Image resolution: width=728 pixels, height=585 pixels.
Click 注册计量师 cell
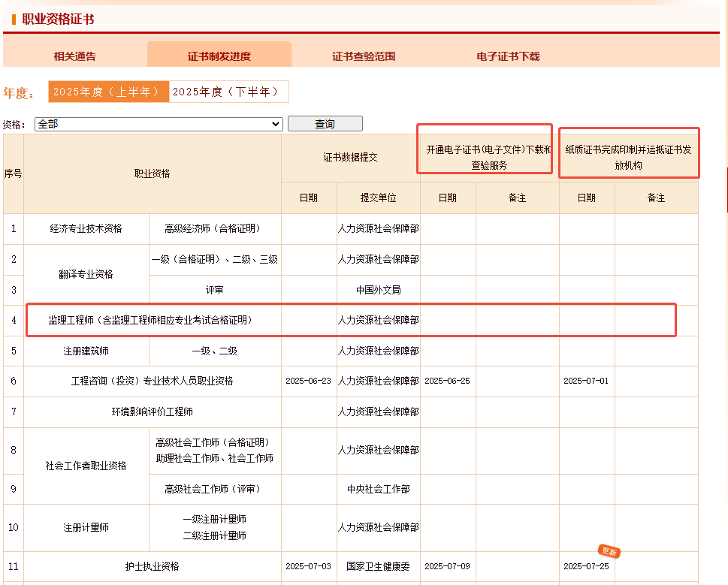[x=86, y=527]
